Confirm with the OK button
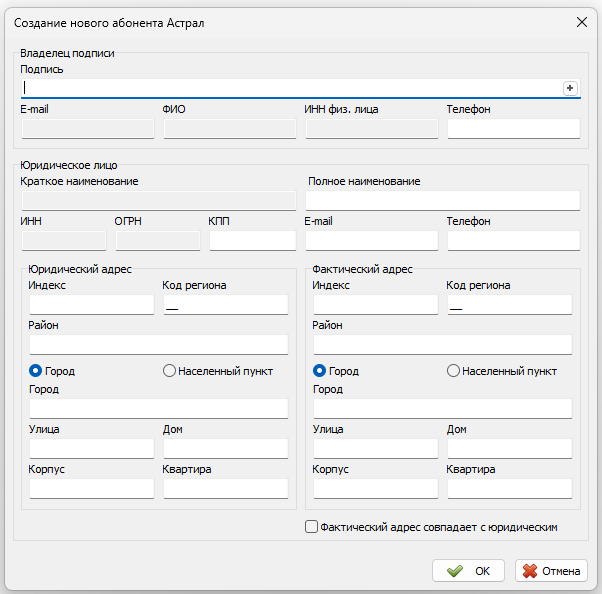This screenshot has height=594, width=602. pos(468,571)
